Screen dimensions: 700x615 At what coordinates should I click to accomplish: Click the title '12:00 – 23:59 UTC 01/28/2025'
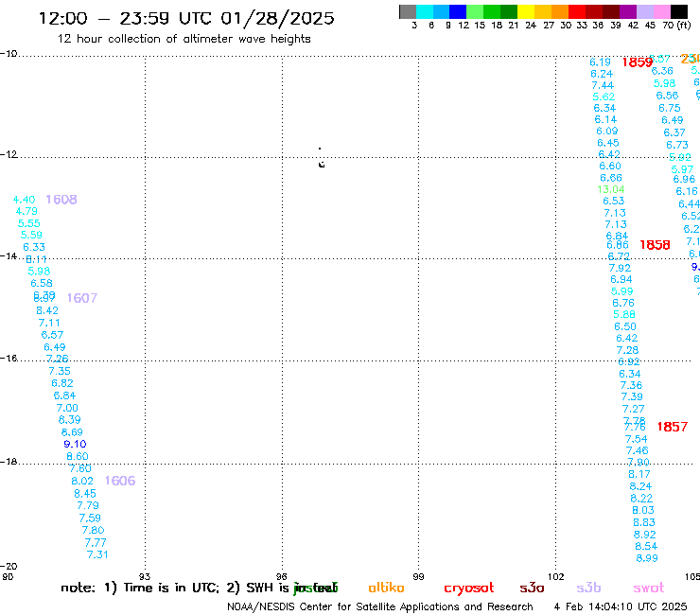pyautogui.click(x=186, y=18)
